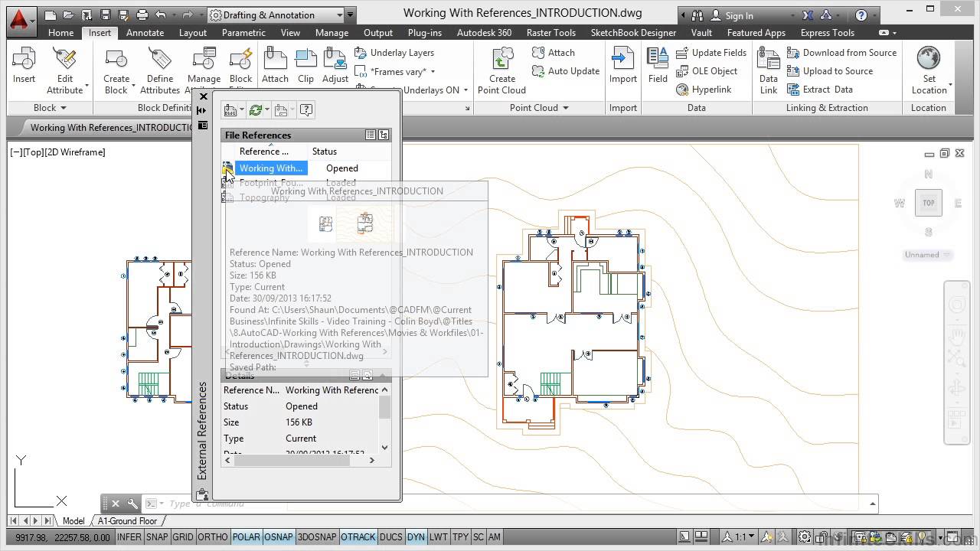The width and height of the screenshot is (980, 551).
Task: Toggle GRID display in status bar
Action: click(x=183, y=537)
